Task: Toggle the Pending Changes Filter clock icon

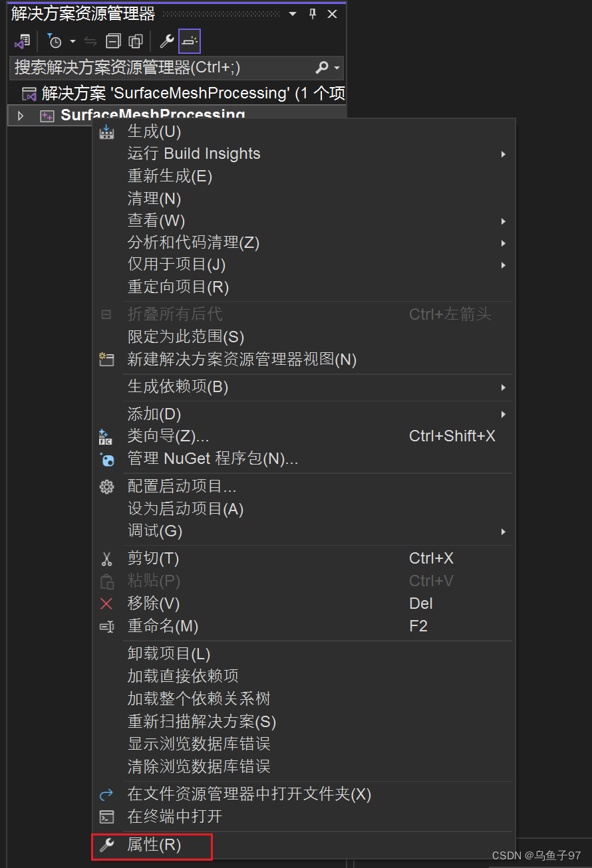Action: 55,41
